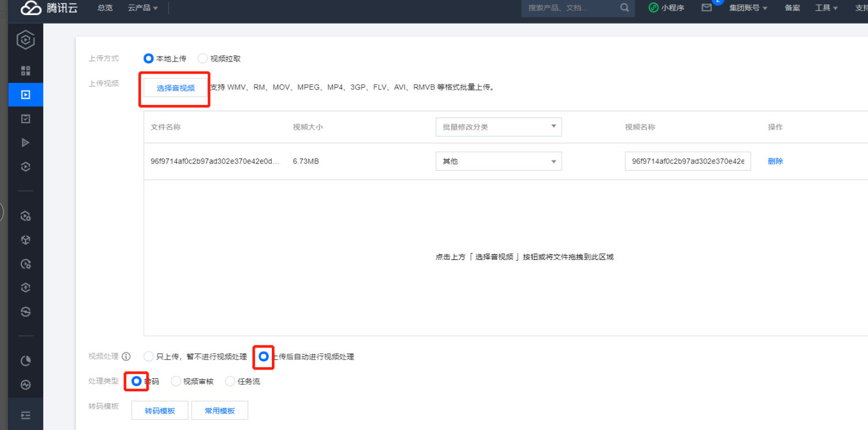Click the 选择音视频 button

(176, 88)
